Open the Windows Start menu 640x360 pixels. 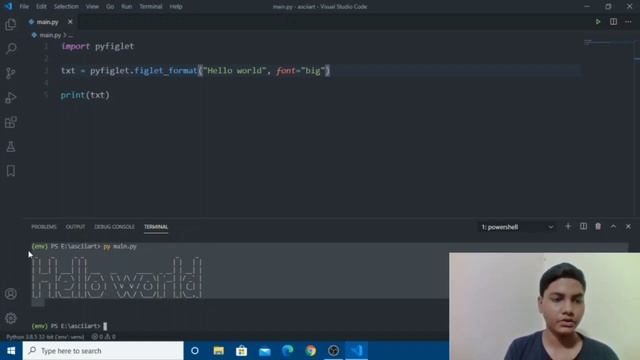[11, 351]
